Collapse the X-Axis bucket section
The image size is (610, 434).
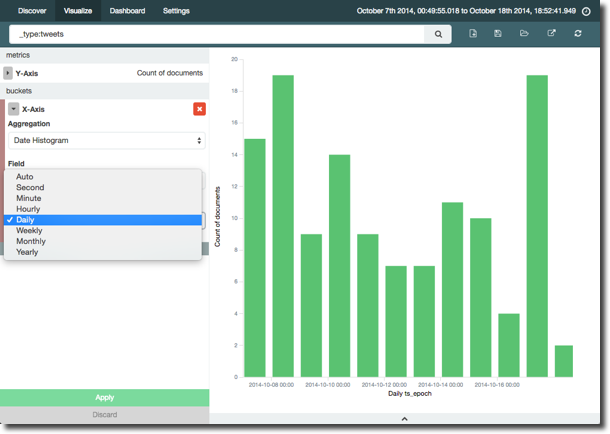point(13,109)
